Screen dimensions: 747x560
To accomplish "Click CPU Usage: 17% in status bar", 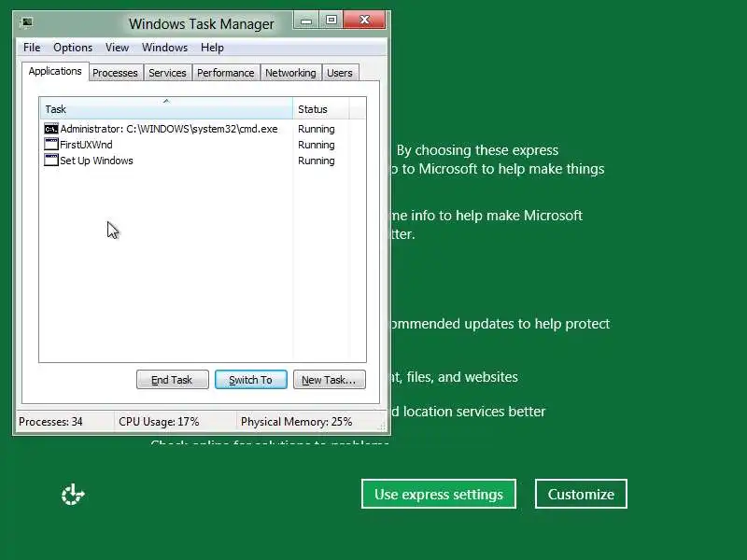I will 159,422.
